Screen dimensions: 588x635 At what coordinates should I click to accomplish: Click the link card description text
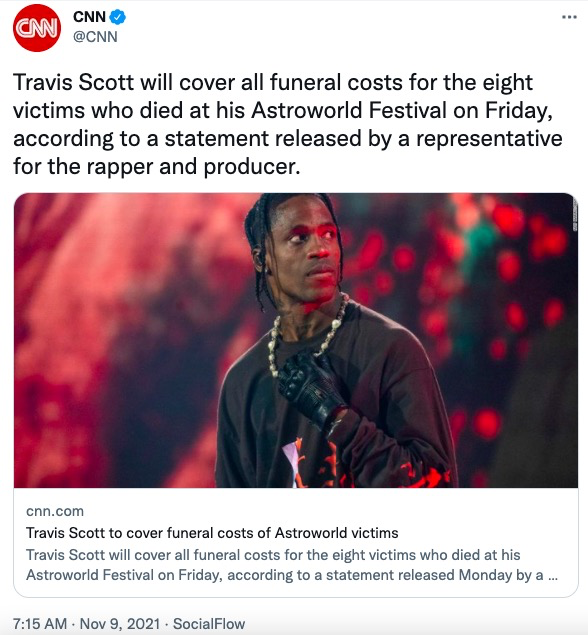pos(292,565)
